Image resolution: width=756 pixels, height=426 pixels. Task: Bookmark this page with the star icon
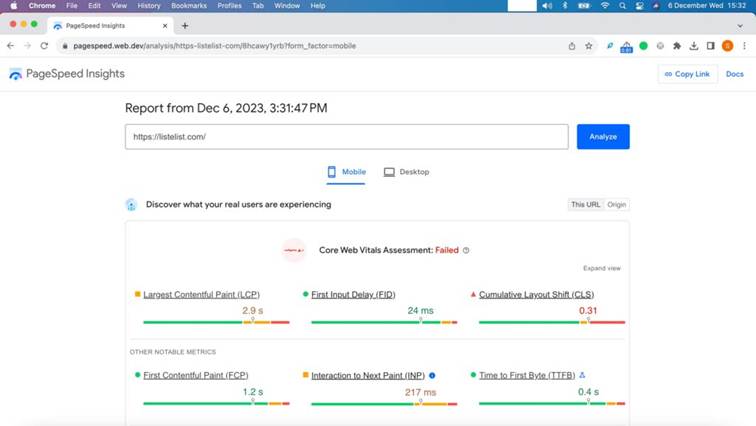pos(588,45)
